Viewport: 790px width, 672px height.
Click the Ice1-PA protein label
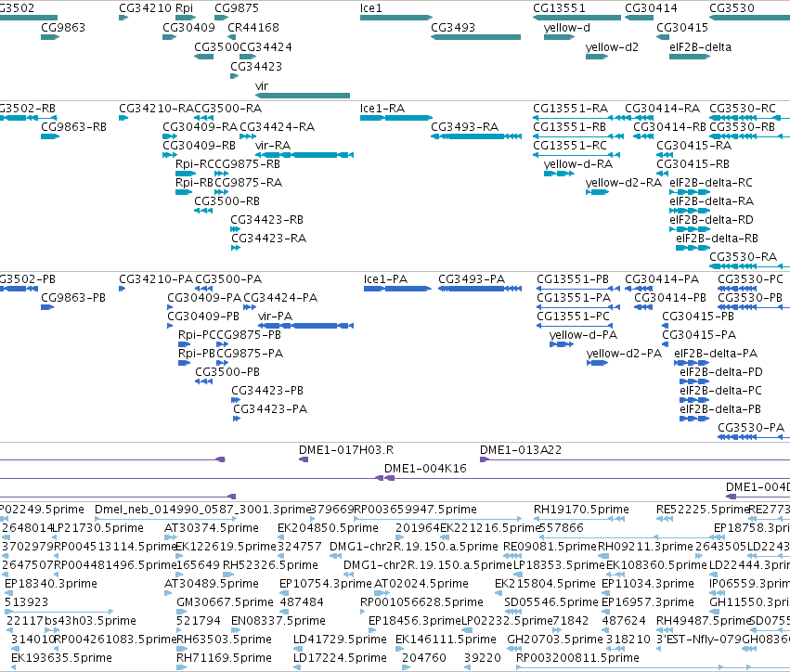coord(385,279)
